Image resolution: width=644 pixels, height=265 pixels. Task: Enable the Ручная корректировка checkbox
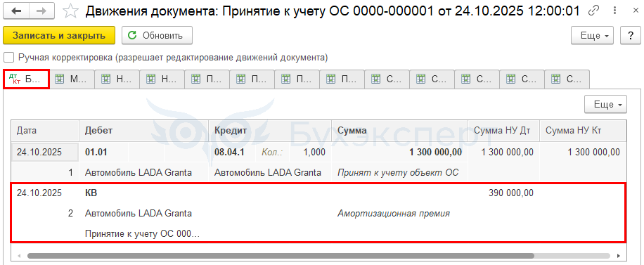click(x=9, y=58)
